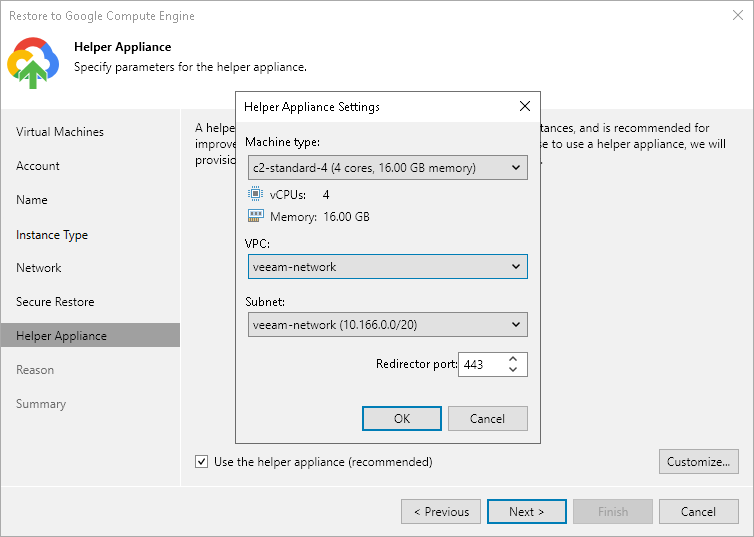Click the VPC label
Image resolution: width=754 pixels, height=537 pixels.
click(x=257, y=244)
